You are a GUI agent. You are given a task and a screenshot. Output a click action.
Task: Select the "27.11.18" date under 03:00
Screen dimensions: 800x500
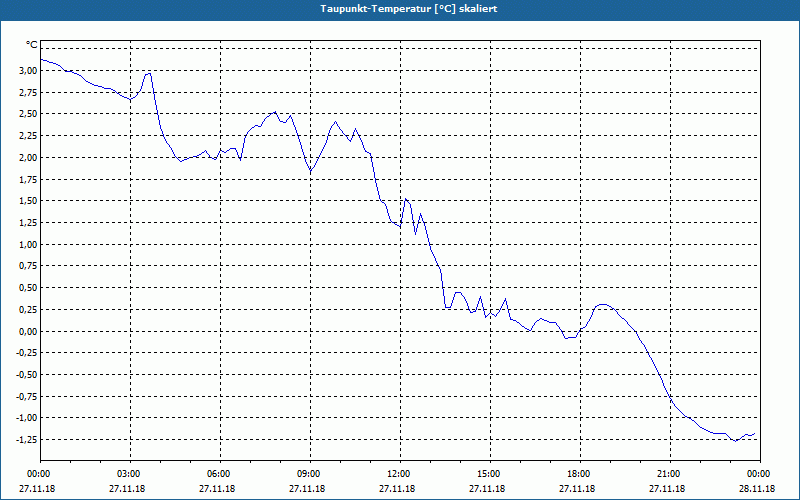[x=127, y=489]
